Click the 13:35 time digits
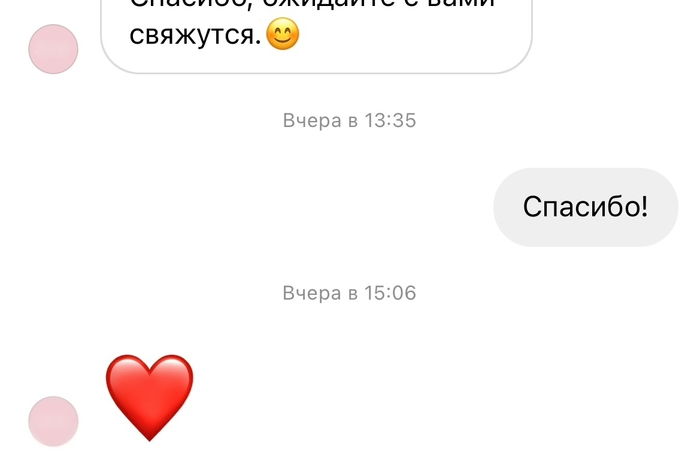The image size is (700, 456). click(x=390, y=121)
